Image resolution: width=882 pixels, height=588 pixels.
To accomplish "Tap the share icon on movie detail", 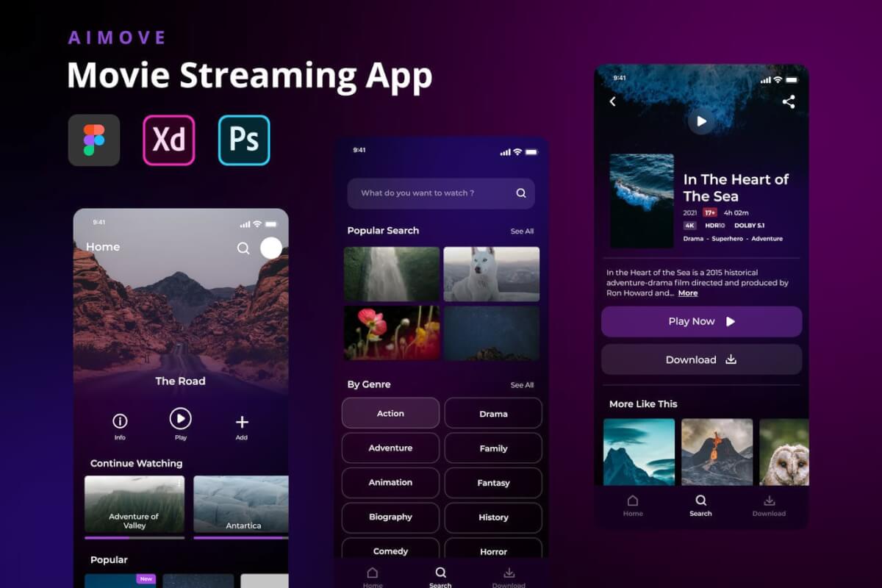I will 789,102.
